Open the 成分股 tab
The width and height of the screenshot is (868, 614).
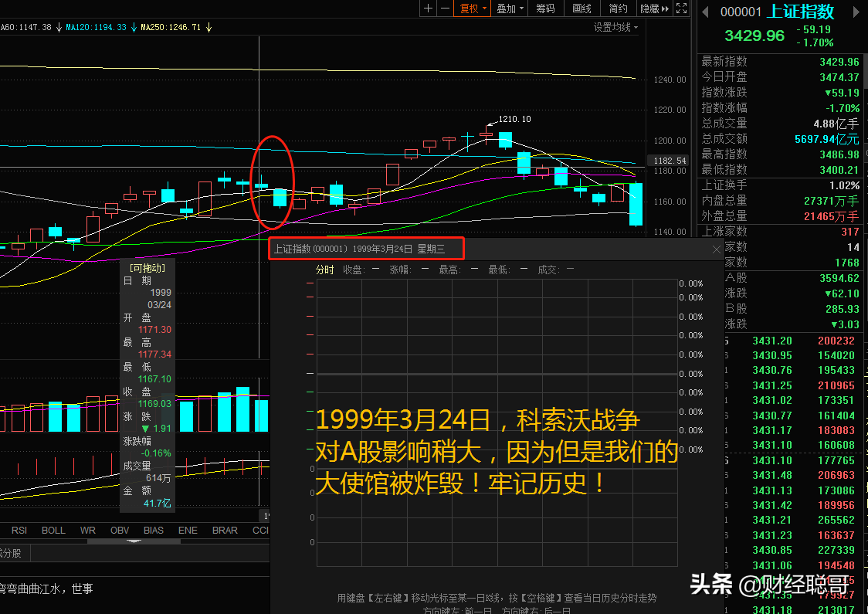click(x=11, y=553)
